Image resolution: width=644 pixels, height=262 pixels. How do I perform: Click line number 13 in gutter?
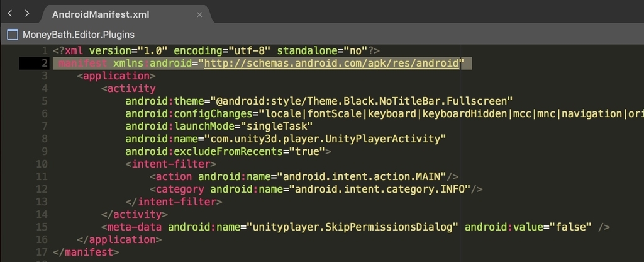point(42,202)
